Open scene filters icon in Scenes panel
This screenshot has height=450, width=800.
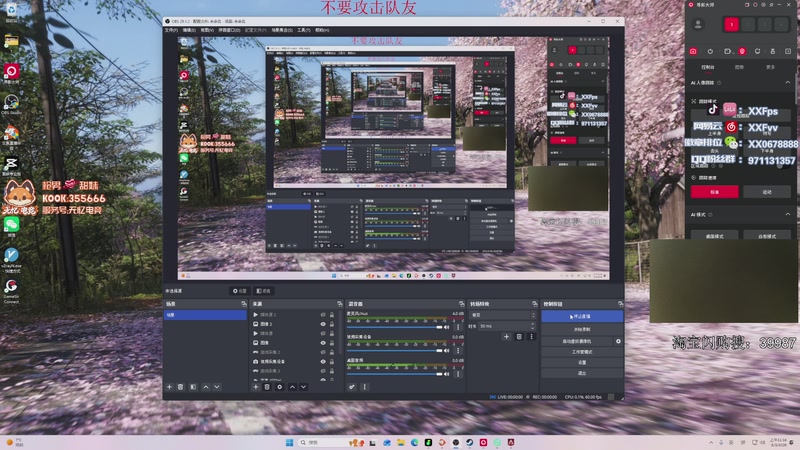(x=193, y=387)
